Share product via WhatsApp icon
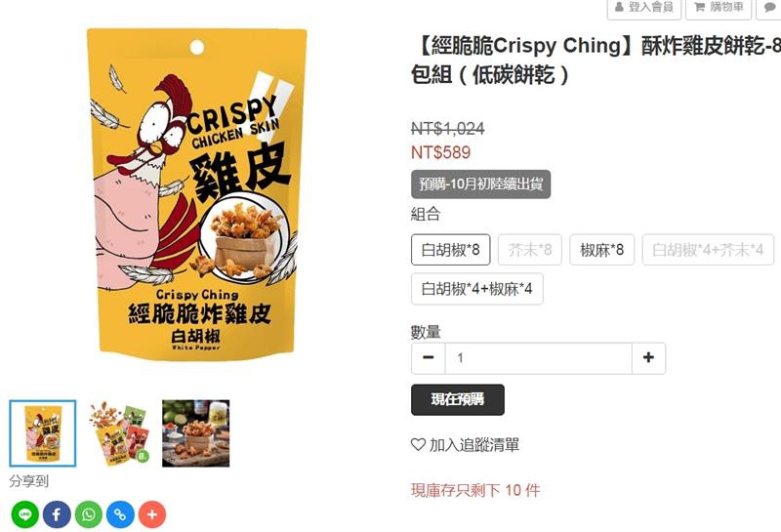 (x=89, y=514)
